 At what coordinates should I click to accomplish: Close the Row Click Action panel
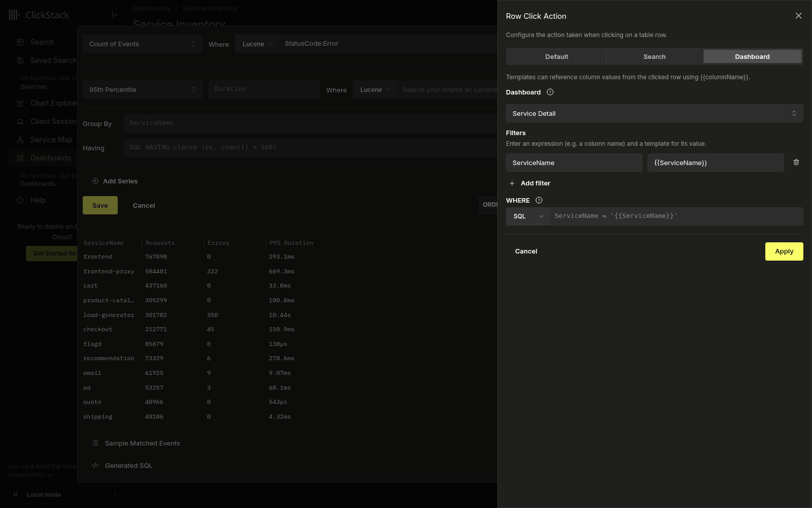(798, 16)
